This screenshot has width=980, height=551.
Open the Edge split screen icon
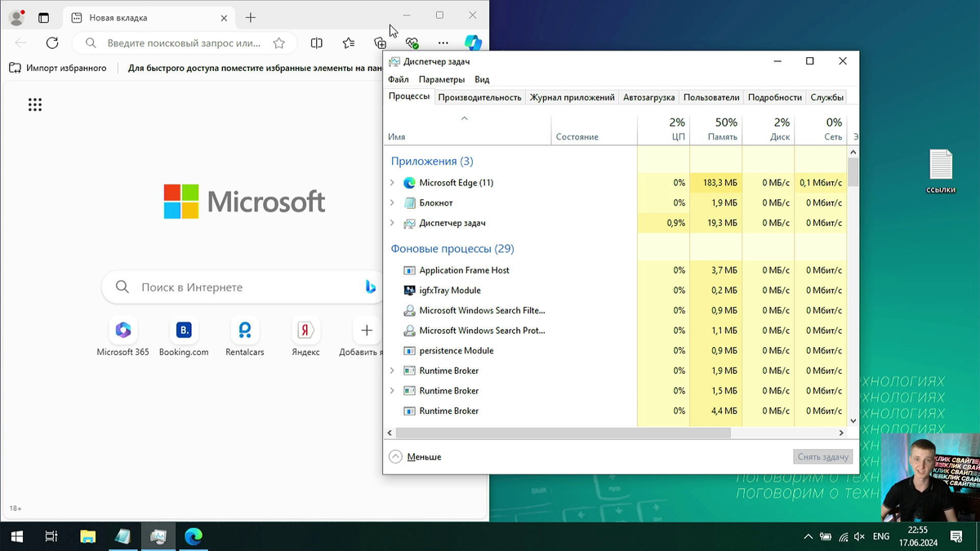pyautogui.click(x=317, y=43)
